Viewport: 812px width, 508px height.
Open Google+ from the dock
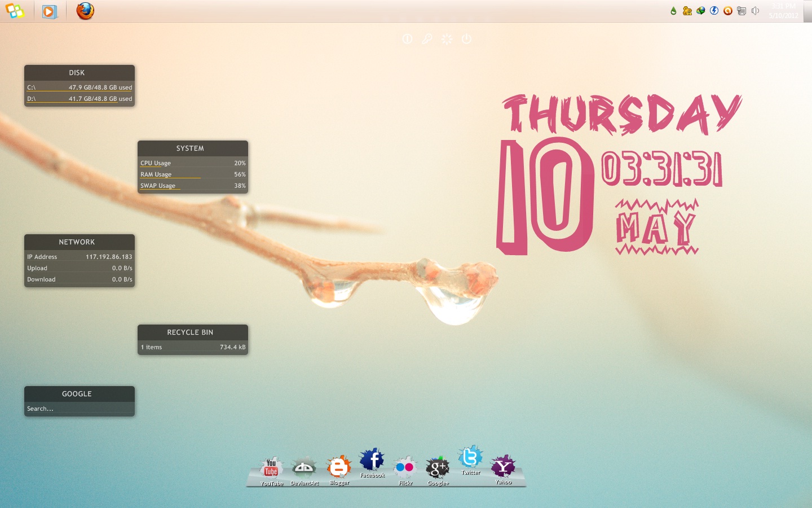438,470
